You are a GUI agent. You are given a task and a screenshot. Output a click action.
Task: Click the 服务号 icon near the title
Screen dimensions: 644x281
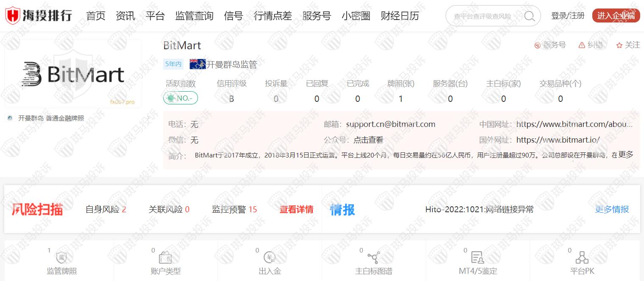pos(537,45)
